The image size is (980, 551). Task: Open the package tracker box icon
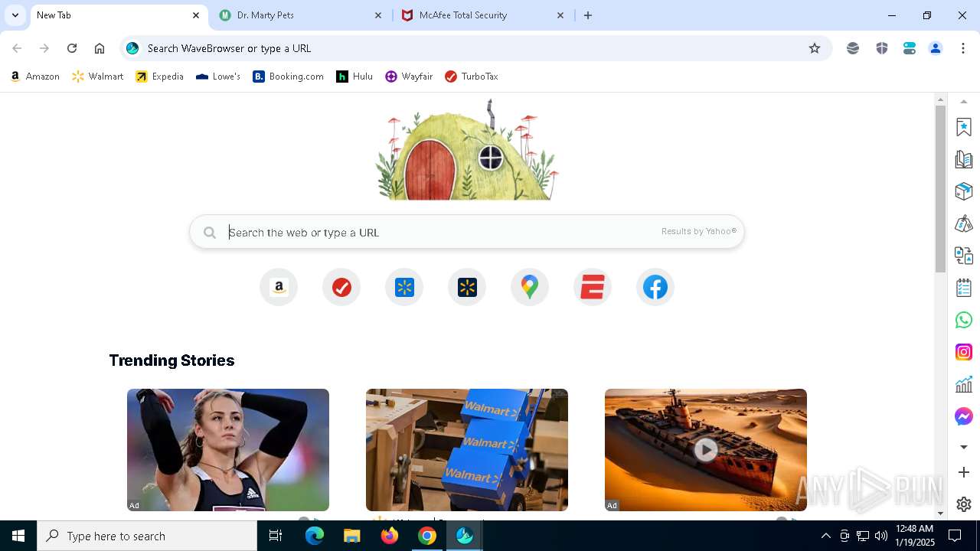964,191
